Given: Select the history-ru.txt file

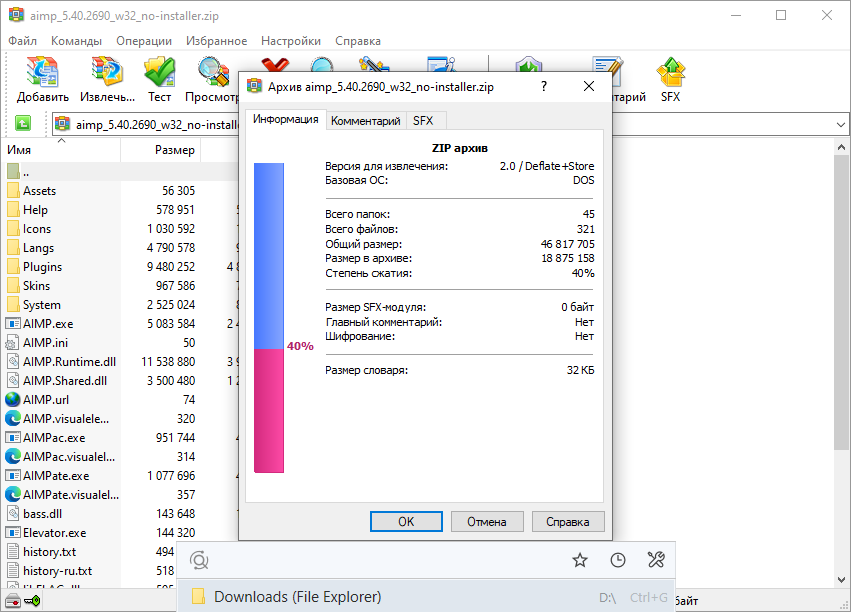Looking at the screenshot, I should pos(58,570).
